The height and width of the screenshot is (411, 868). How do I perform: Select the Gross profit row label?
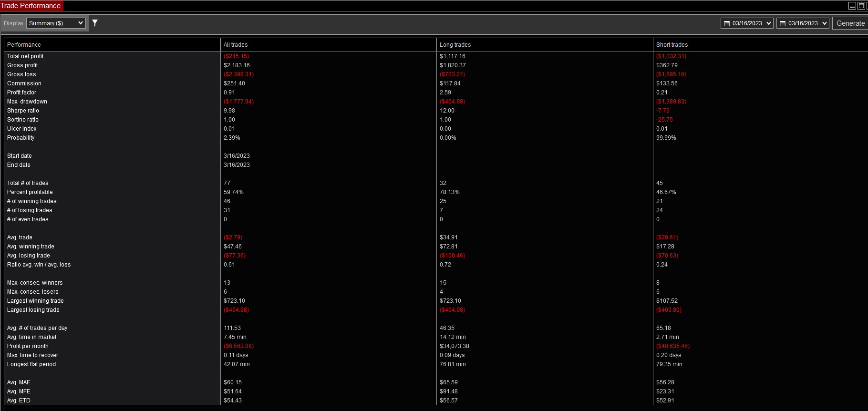(x=22, y=65)
